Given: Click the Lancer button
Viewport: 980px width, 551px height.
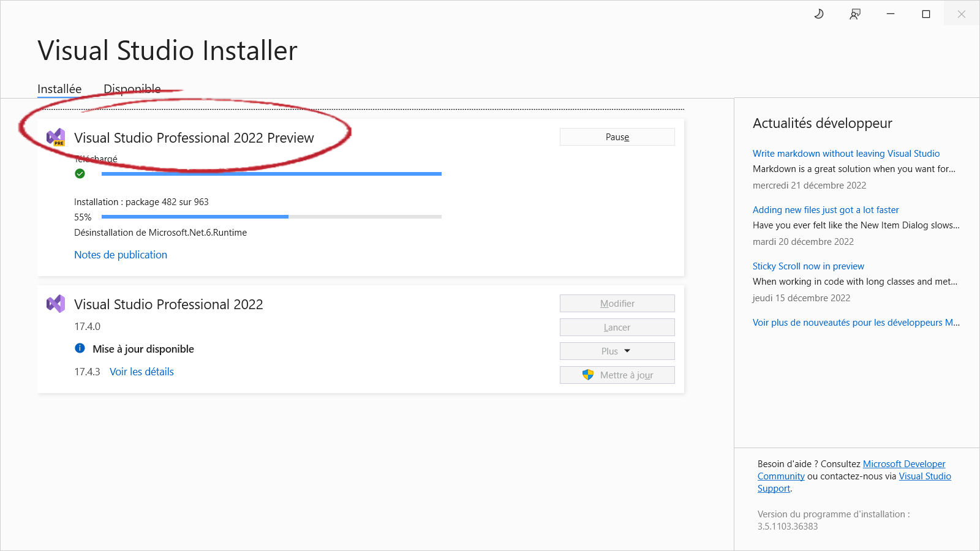Looking at the screenshot, I should coord(617,327).
